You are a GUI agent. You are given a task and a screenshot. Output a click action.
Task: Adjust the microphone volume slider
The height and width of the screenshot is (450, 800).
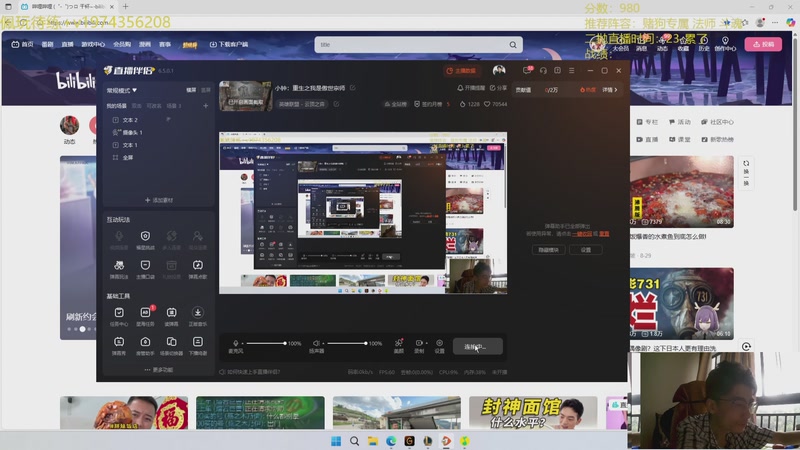click(x=265, y=343)
